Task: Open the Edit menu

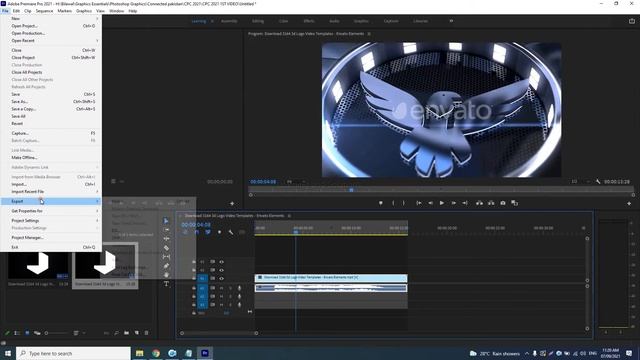Action: tap(16, 11)
